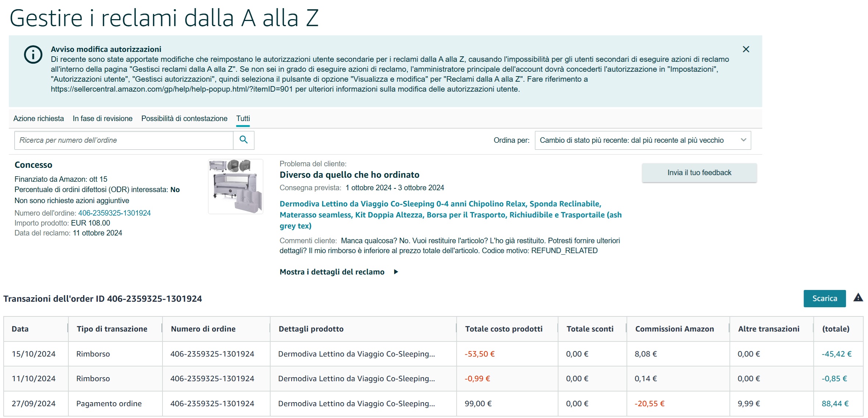Viewport: 868px width, 418px height.
Task: Open Possibilità di contestazione tab
Action: tap(184, 118)
